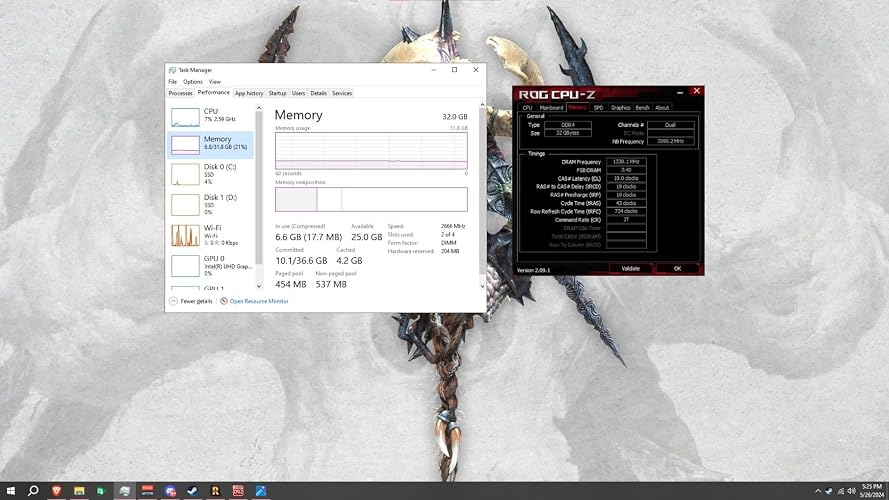Click sidebar scrollbar down arrow
Screen dimensions: 889x500
coord(259,286)
